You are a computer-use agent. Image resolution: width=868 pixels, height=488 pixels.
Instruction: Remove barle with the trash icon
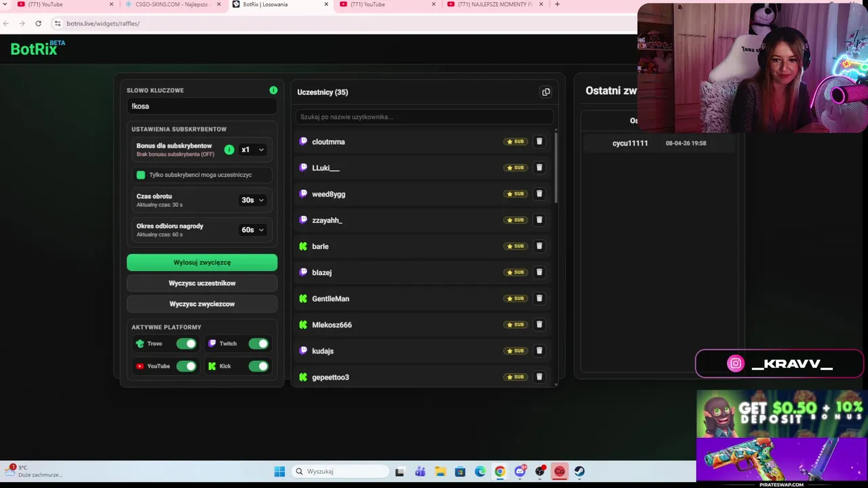click(x=539, y=246)
